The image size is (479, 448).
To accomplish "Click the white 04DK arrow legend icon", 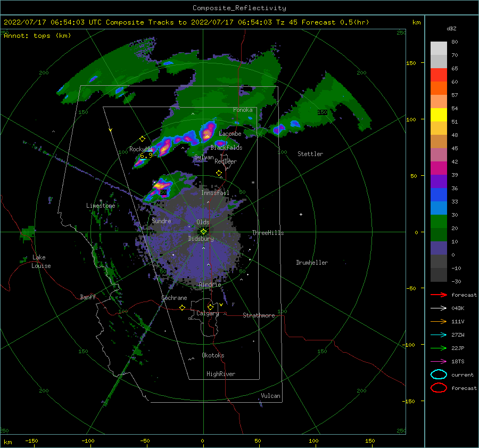I will (x=439, y=308).
